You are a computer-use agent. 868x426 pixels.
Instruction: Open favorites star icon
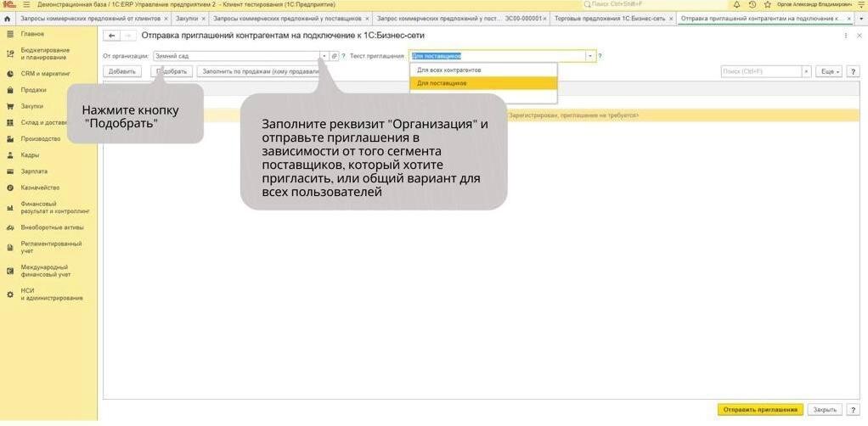[x=767, y=4]
